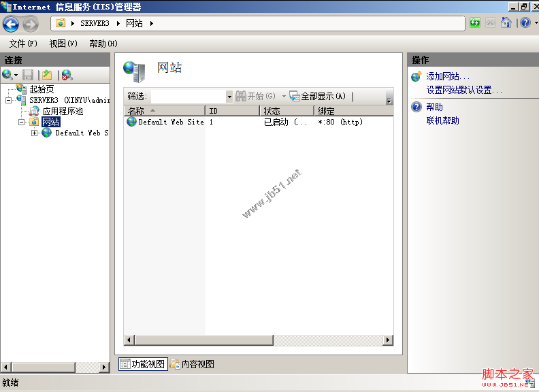This screenshot has width=539, height=392.
Task: Open the 帮助(H) menu
Action: coord(103,44)
